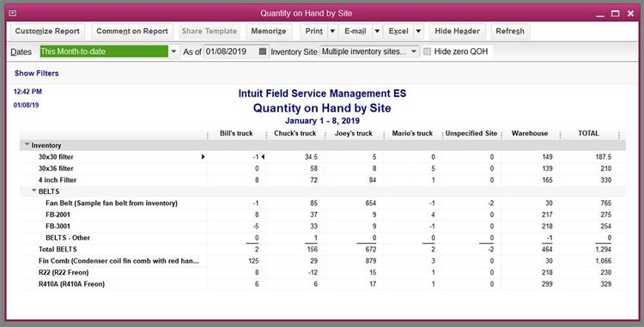Enable the Hide zero QOH checkbox

[427, 51]
